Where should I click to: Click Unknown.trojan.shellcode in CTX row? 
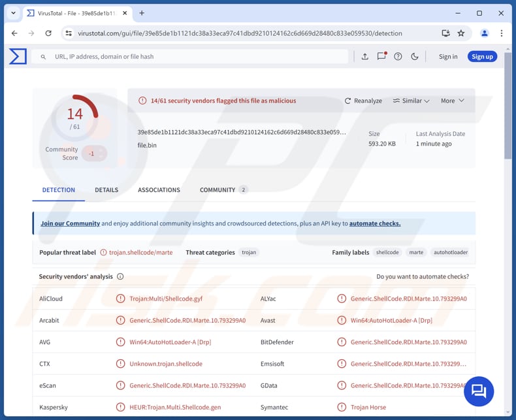pos(166,364)
